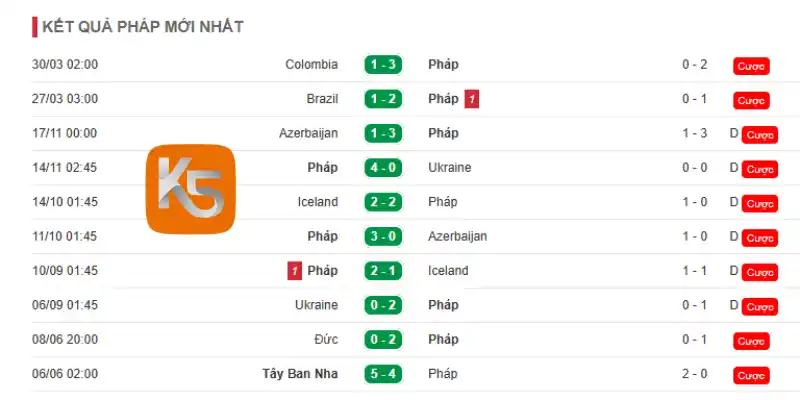This screenshot has height=400, width=800.
Task: Click red card icon in Pháp–Iceland row
Action: click(x=294, y=271)
